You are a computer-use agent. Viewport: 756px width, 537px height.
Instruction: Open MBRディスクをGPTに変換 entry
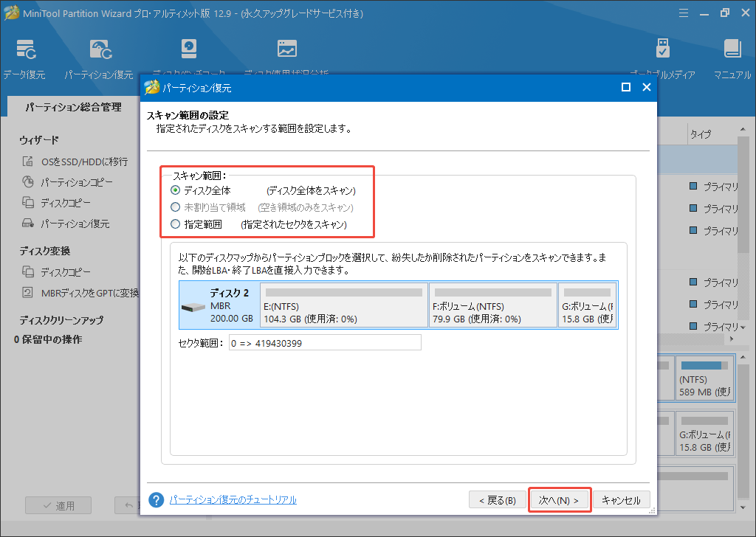[x=90, y=294]
